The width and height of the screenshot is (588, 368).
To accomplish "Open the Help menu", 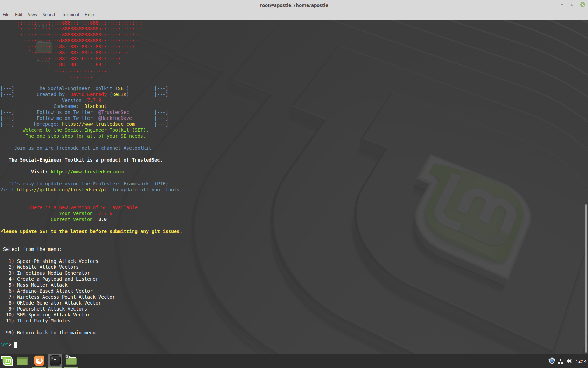I will pyautogui.click(x=89, y=15).
